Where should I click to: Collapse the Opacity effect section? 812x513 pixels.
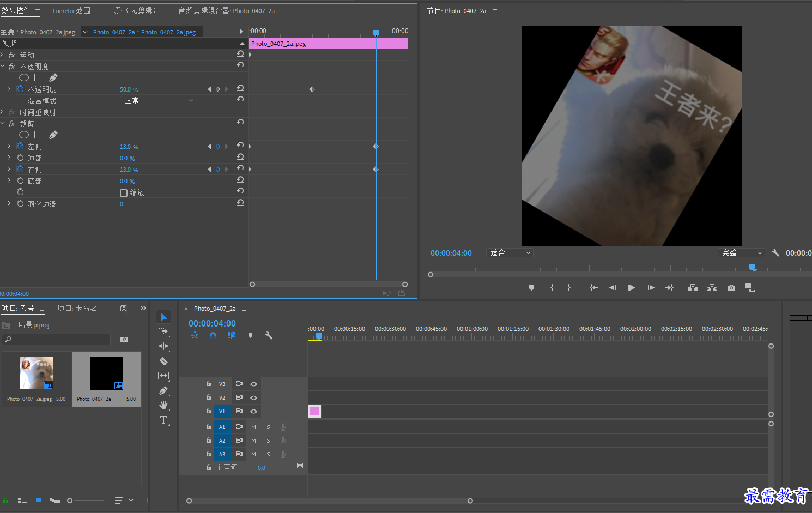pos(3,66)
